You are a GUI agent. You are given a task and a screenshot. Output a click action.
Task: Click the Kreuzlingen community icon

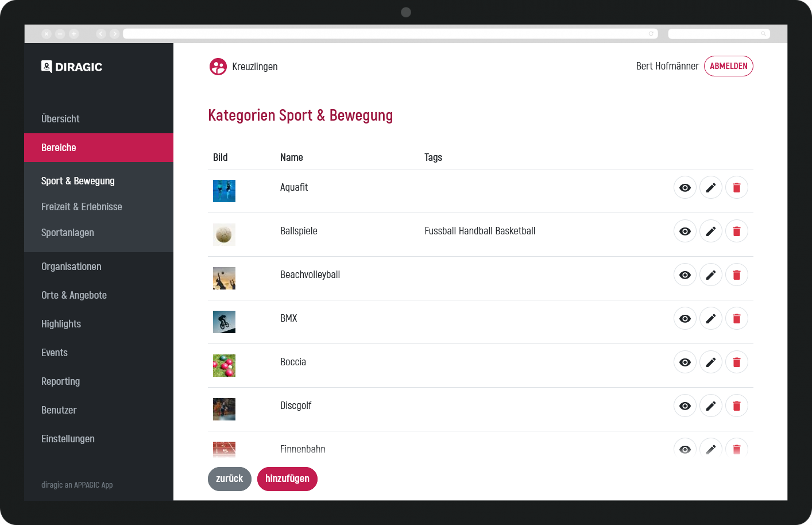coord(218,67)
